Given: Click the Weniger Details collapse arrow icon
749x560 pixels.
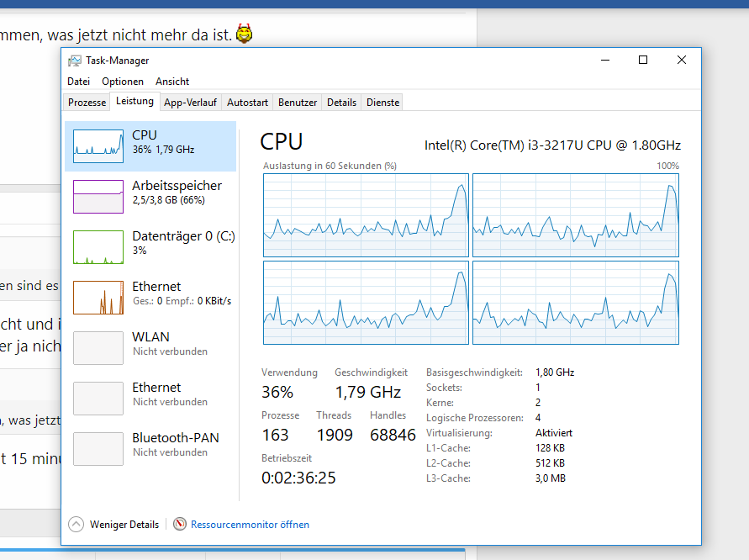Looking at the screenshot, I should click(x=76, y=524).
